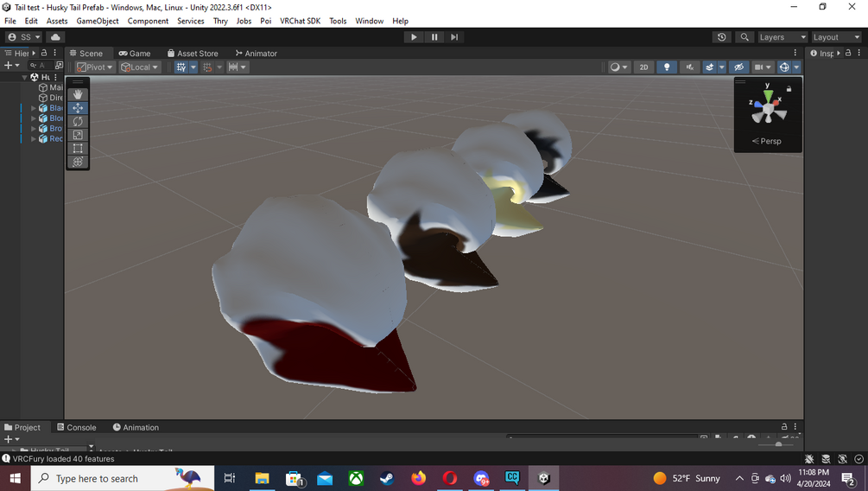Select the Move tool
The image size is (868, 491).
(78, 108)
